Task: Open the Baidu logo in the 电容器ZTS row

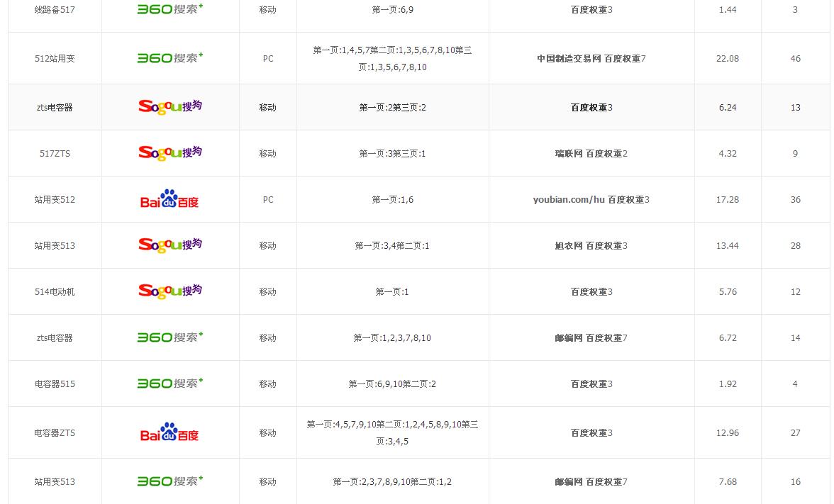Action: click(169, 432)
